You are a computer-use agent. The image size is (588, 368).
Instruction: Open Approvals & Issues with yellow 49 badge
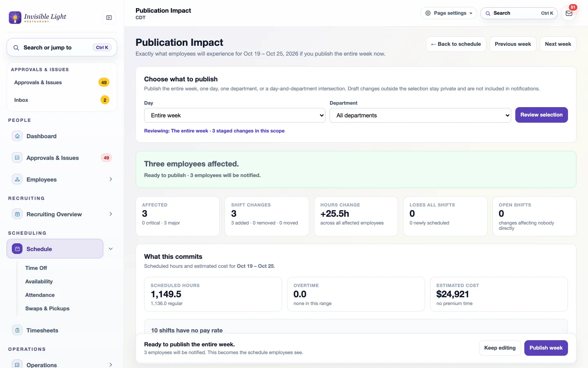(x=62, y=82)
